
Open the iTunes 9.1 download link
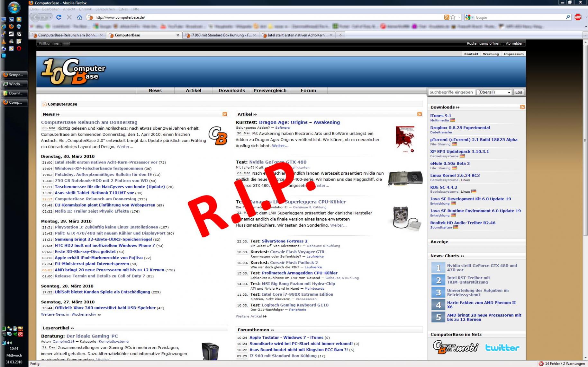(441, 116)
